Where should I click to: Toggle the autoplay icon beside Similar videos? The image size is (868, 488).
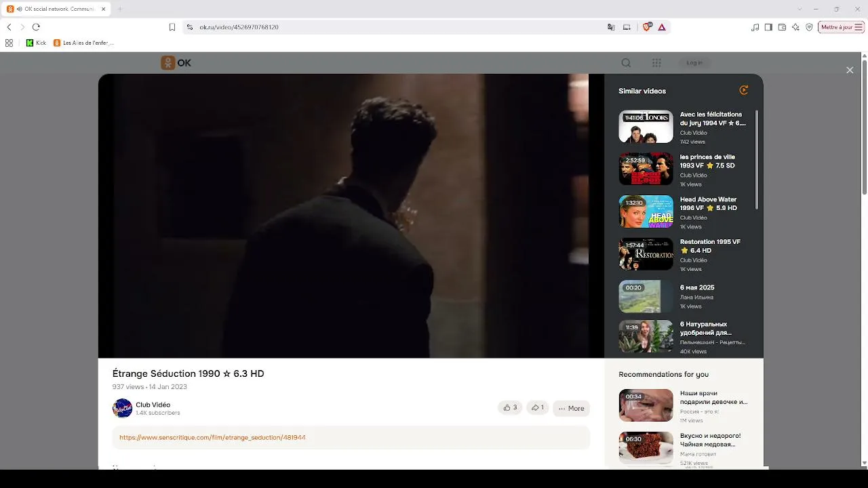click(x=744, y=90)
